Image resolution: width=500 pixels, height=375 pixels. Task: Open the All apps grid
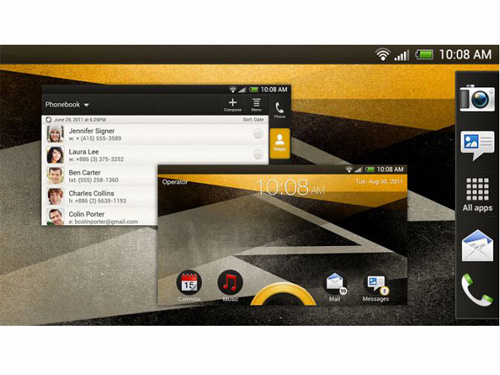(477, 194)
